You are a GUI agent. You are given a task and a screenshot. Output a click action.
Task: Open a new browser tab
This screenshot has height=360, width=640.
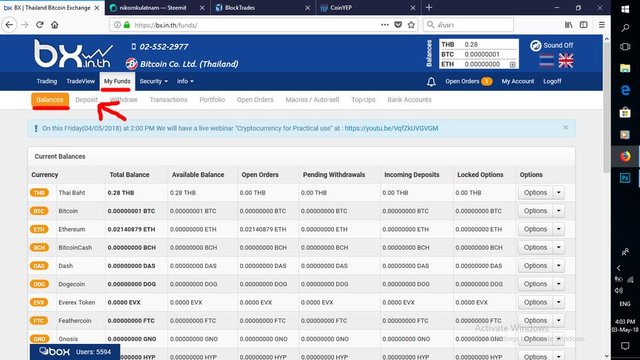(429, 7)
